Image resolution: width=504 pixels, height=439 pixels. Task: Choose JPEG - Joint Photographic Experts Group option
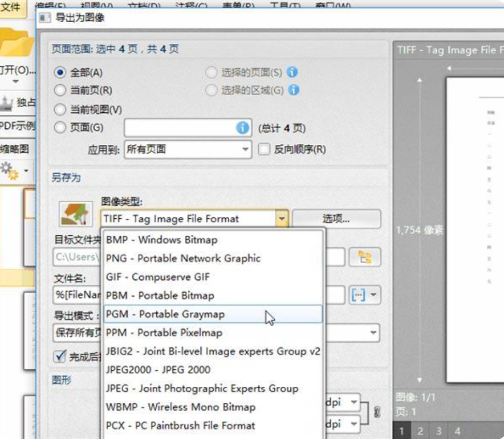click(x=202, y=388)
